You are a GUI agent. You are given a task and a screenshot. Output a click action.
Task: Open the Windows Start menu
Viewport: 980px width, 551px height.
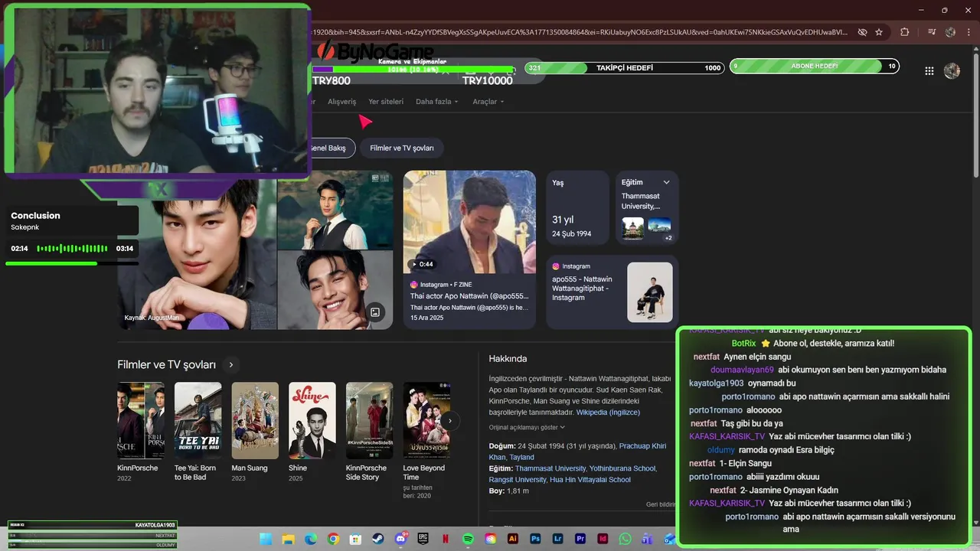266,540
